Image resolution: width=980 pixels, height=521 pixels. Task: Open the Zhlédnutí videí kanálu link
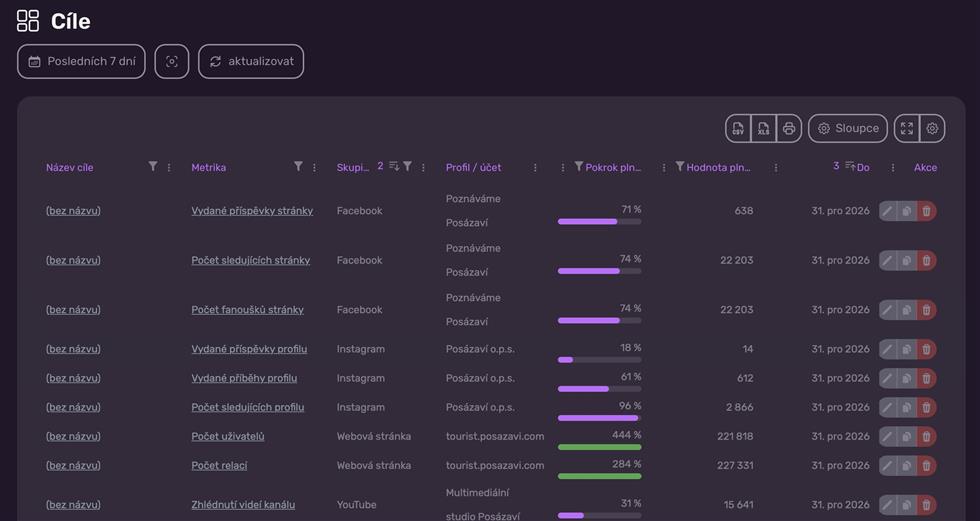coord(243,505)
